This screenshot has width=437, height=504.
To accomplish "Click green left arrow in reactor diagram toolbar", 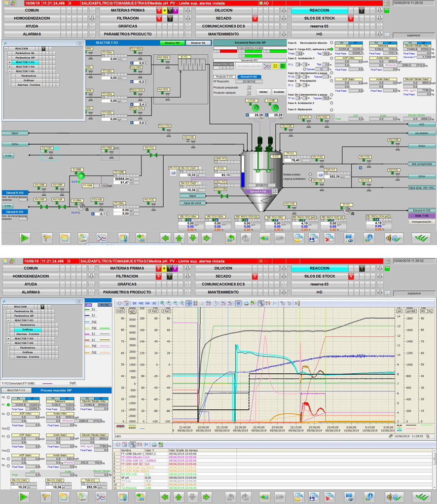I will click(x=166, y=238).
